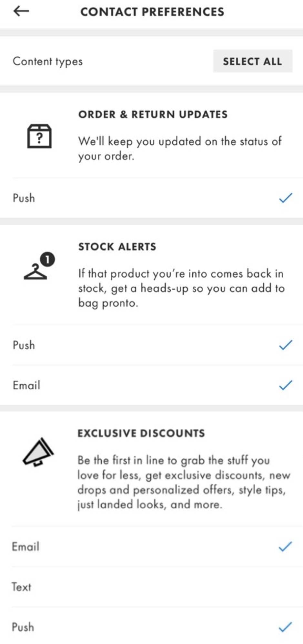Turn off Email for Exclusive Discounts
This screenshot has width=303, height=644.
tap(285, 547)
